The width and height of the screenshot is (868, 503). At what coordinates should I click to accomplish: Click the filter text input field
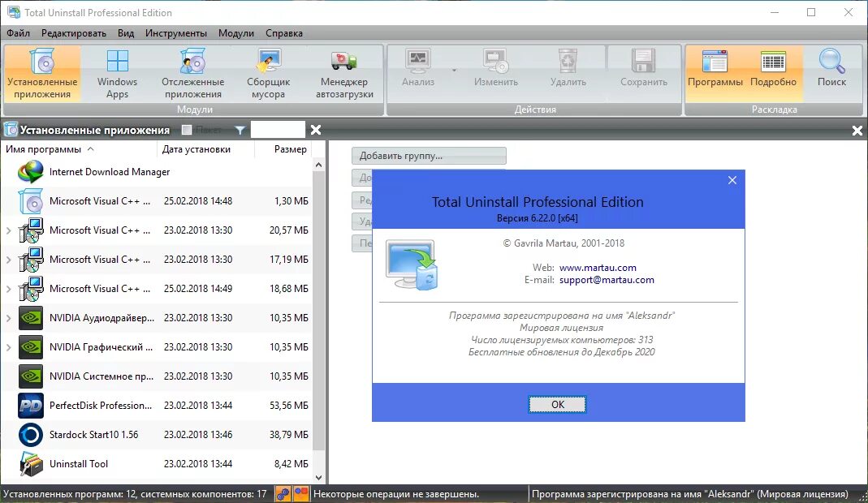[x=278, y=130]
